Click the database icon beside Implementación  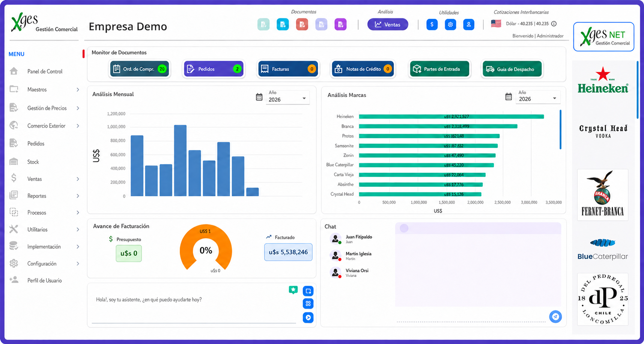[x=14, y=246]
